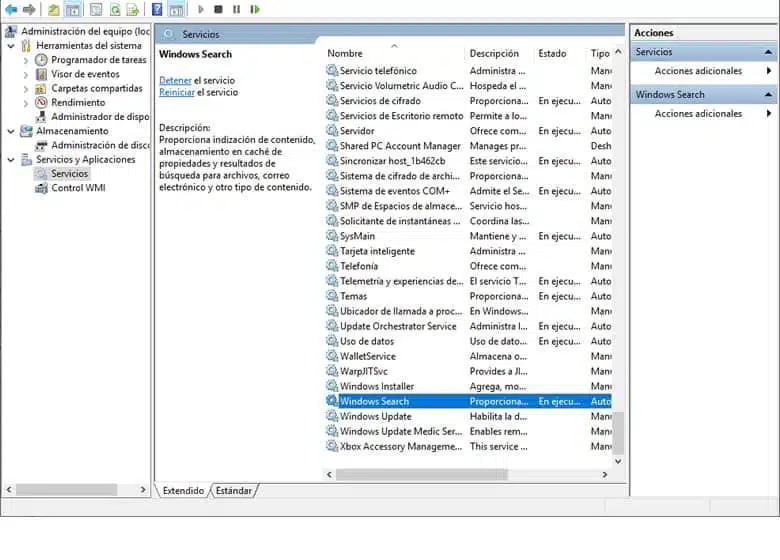Click the Pause Service icon
The height and width of the screenshot is (560, 780).
click(236, 9)
